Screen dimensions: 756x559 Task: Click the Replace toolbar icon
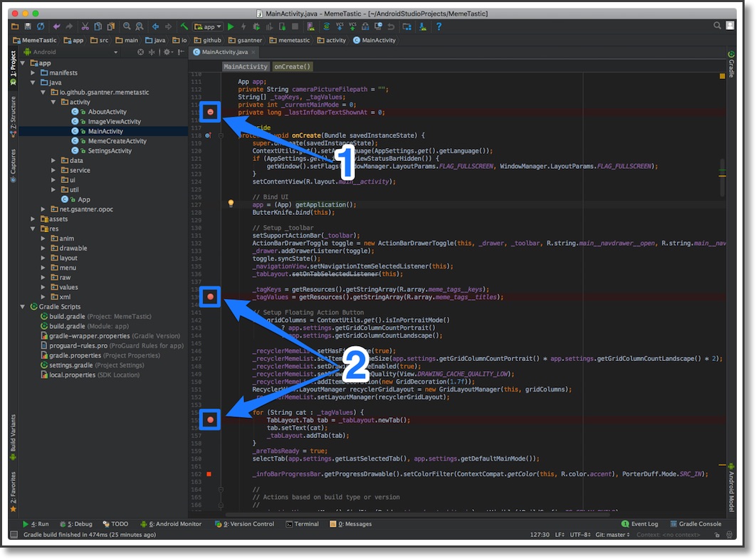tap(140, 26)
